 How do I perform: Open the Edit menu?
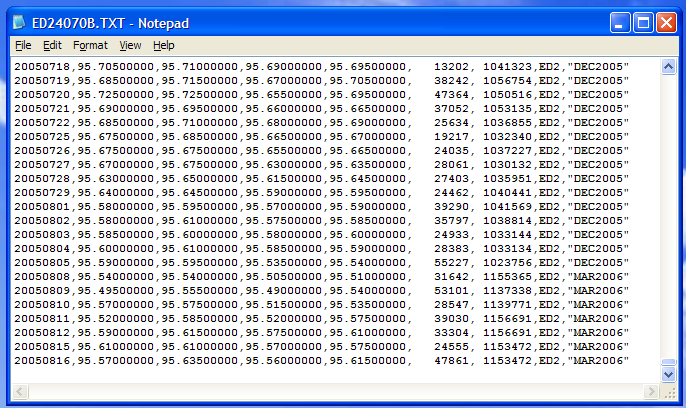click(x=52, y=45)
